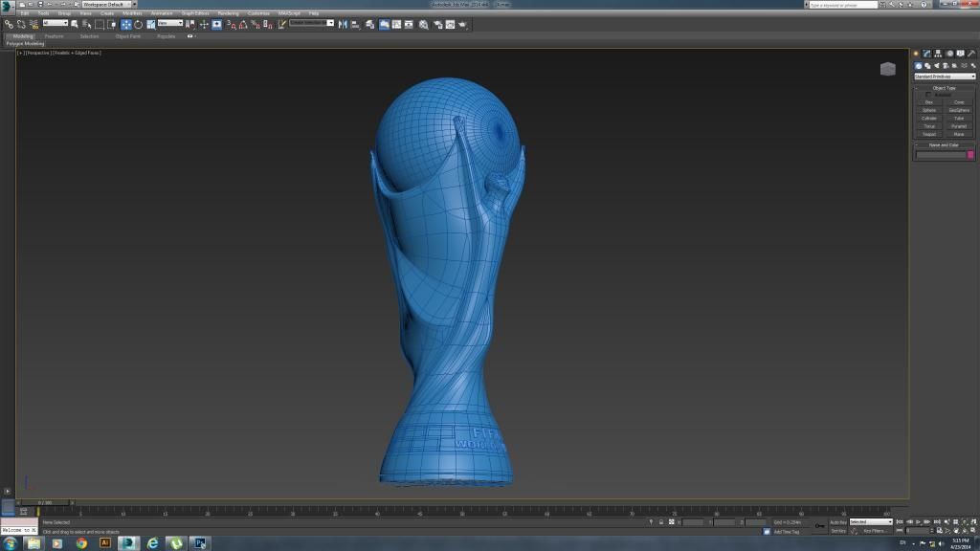980x551 pixels.
Task: Click the Mirror tool icon
Action: click(343, 24)
